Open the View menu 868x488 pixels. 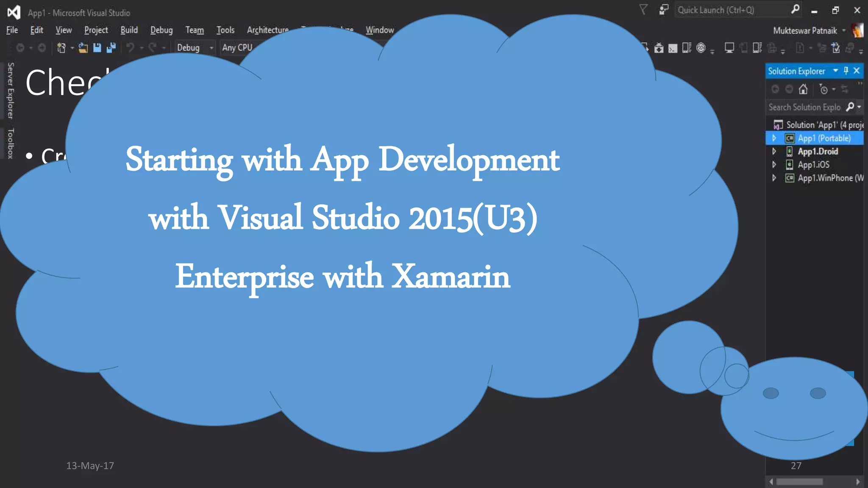[64, 30]
